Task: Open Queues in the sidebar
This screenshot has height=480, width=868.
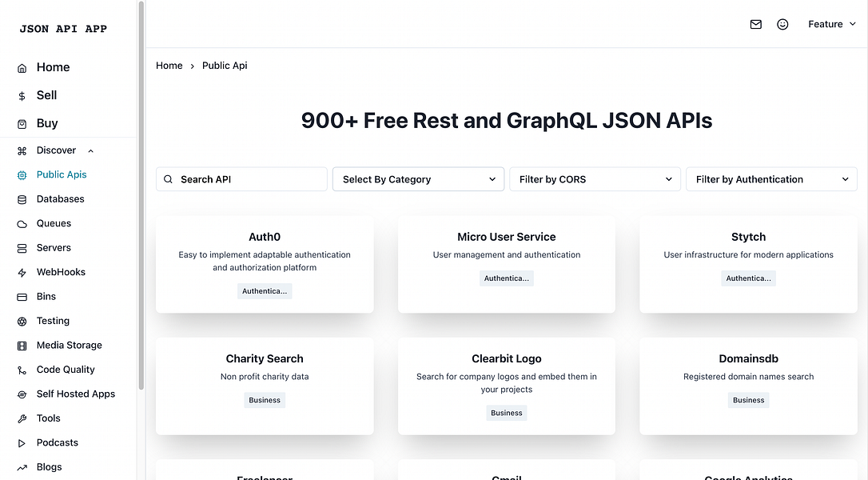Action: [x=54, y=223]
